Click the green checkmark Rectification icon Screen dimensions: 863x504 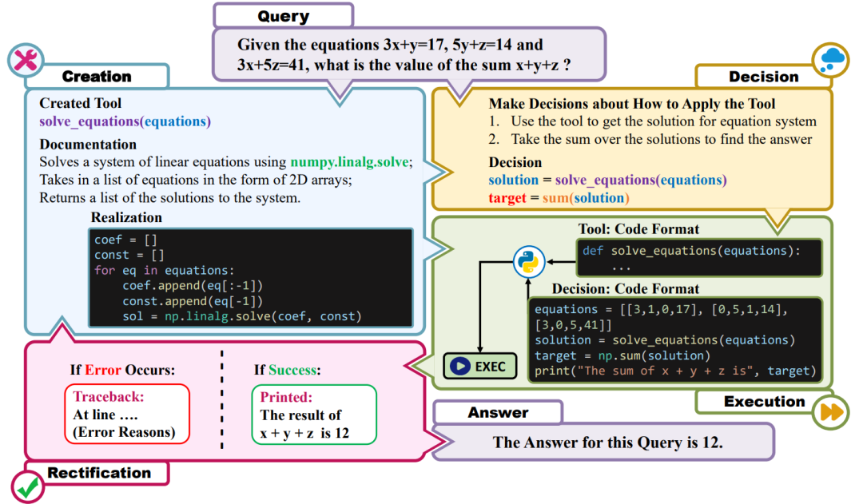[x=27, y=486]
